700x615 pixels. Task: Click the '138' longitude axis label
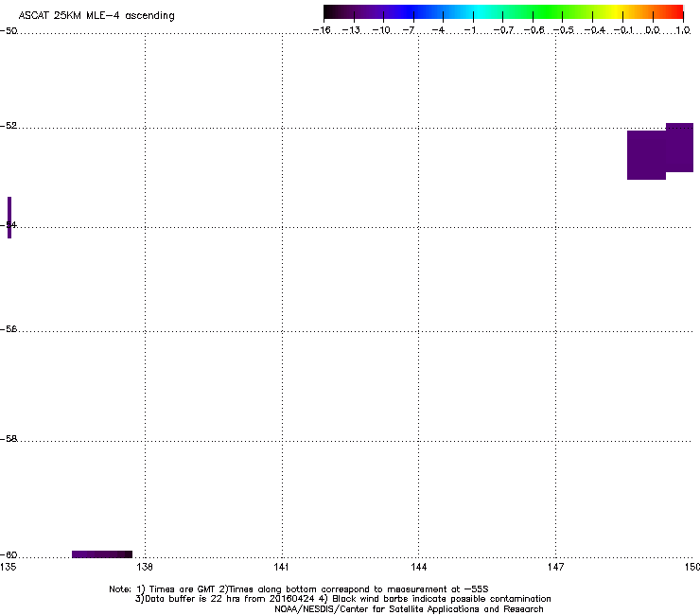pyautogui.click(x=145, y=567)
